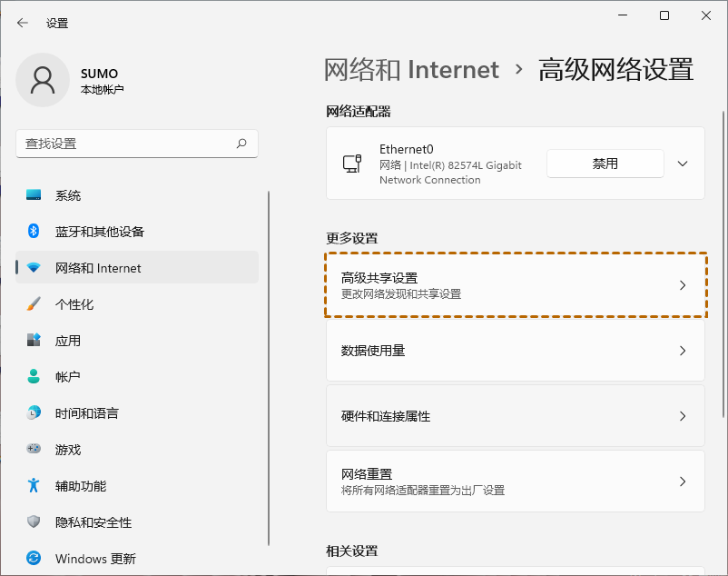Viewport: 728px width, 576px height.
Task: Expand the Ethernet0 adapter details chevron
Action: click(683, 164)
